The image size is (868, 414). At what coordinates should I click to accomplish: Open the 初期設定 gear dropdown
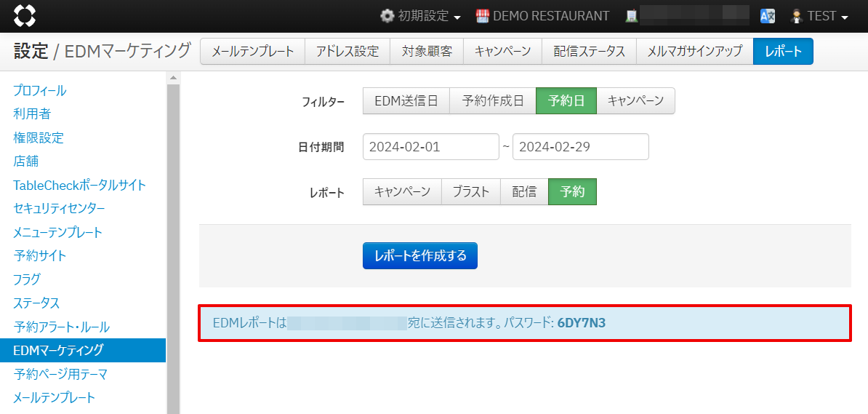pos(421,16)
